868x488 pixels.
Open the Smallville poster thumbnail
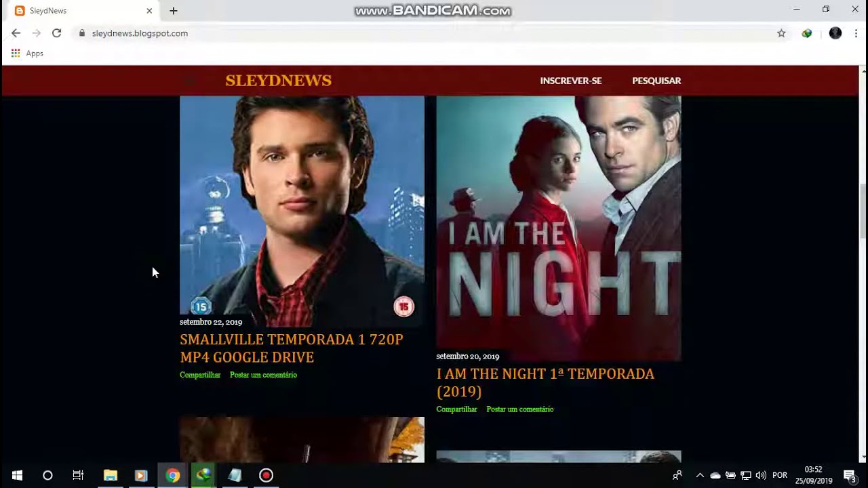coord(302,211)
